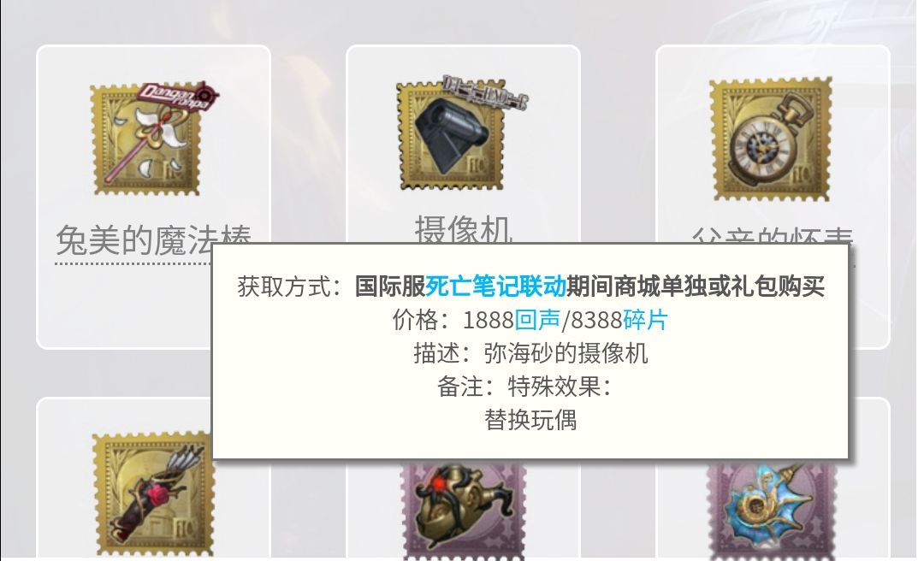Open the 回声 currency link

click(x=537, y=320)
